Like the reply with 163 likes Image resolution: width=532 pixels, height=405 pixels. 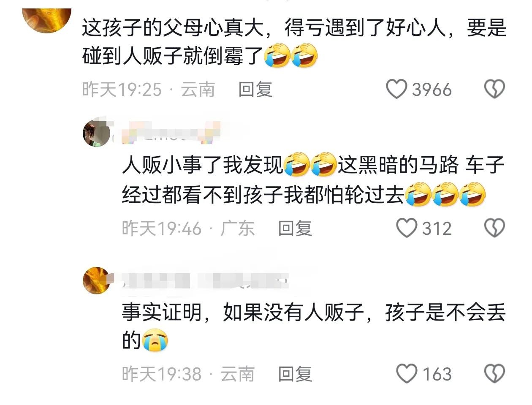pyautogui.click(x=407, y=374)
